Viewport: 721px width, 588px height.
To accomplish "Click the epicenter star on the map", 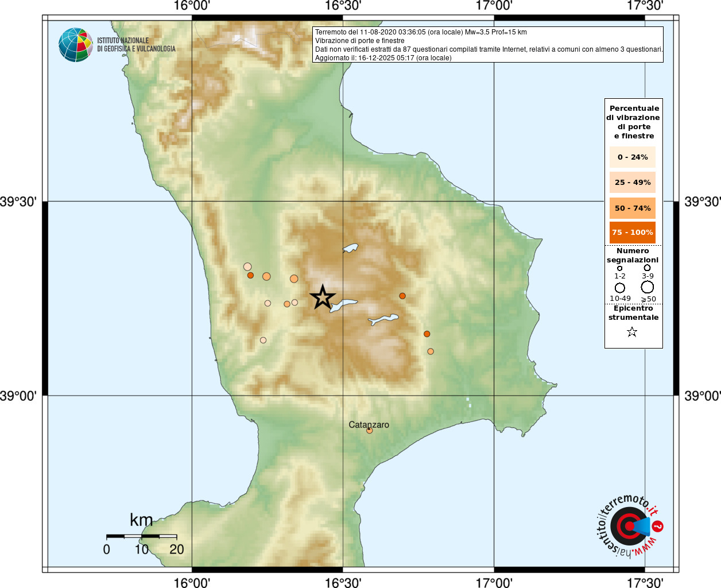I will (x=323, y=297).
